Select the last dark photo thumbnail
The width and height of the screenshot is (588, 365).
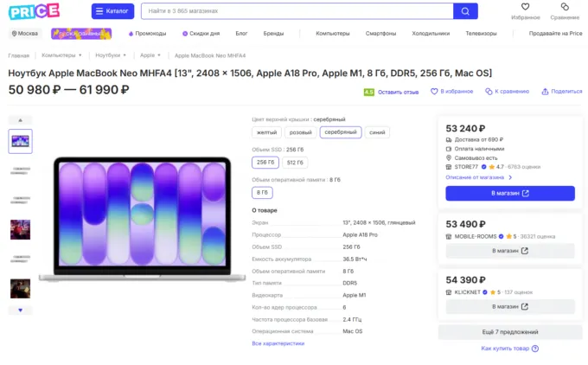point(20,289)
